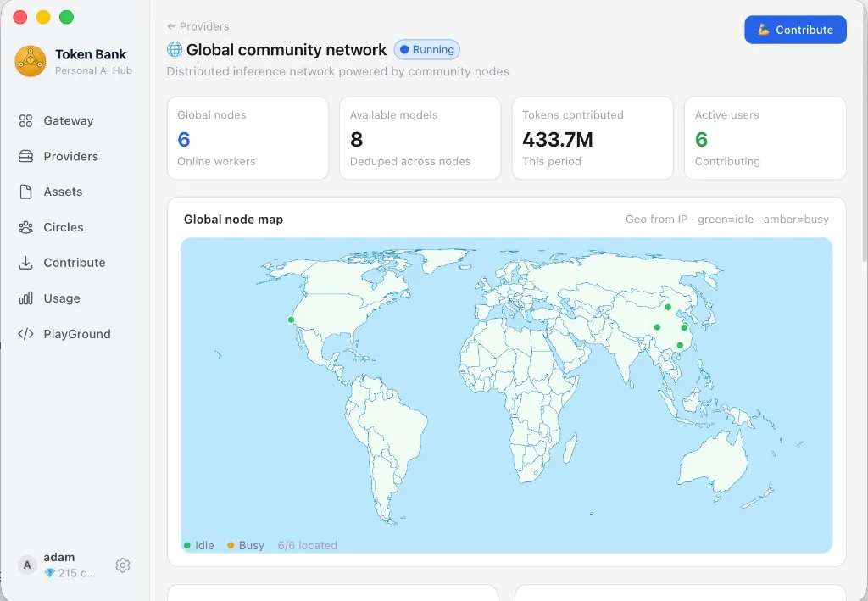Viewport: 868px width, 601px height.
Task: Click the Circles people icon in sidebar
Action: 25,227
